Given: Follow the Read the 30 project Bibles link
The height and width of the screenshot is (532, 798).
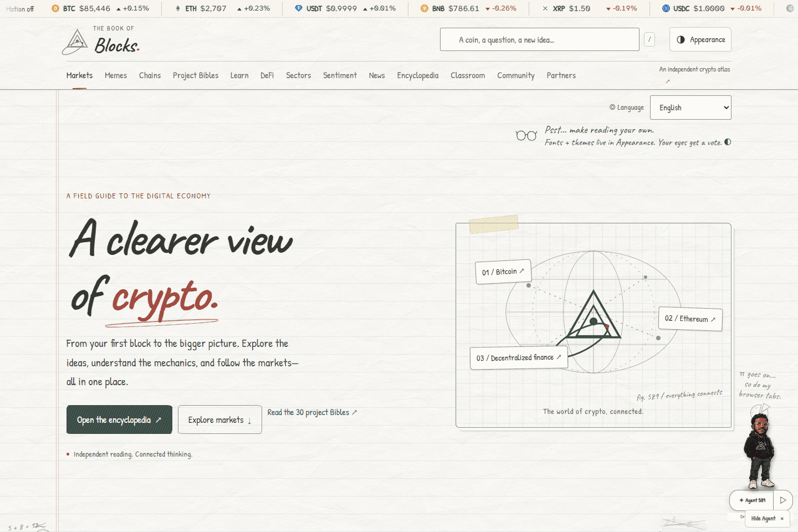Looking at the screenshot, I should pyautogui.click(x=313, y=412).
